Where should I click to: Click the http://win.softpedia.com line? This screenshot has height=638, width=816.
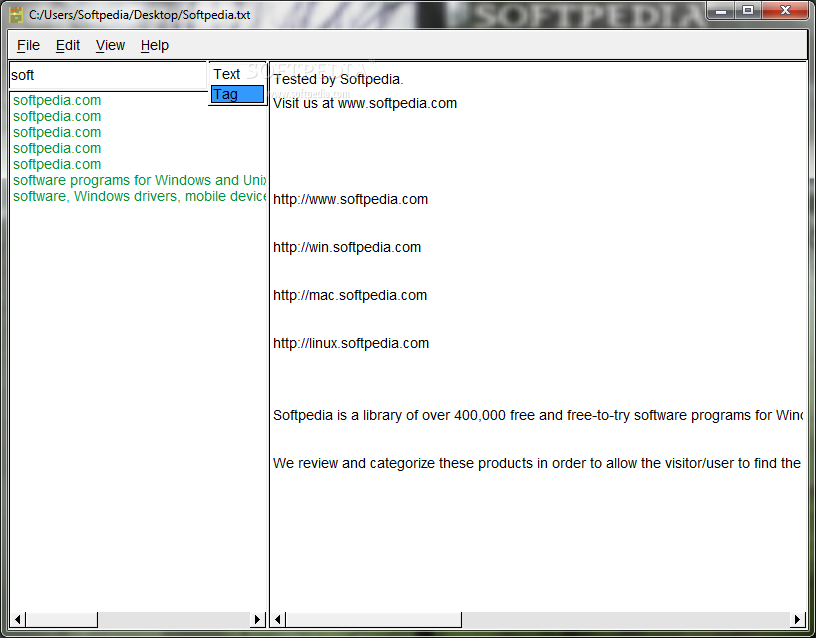point(347,247)
